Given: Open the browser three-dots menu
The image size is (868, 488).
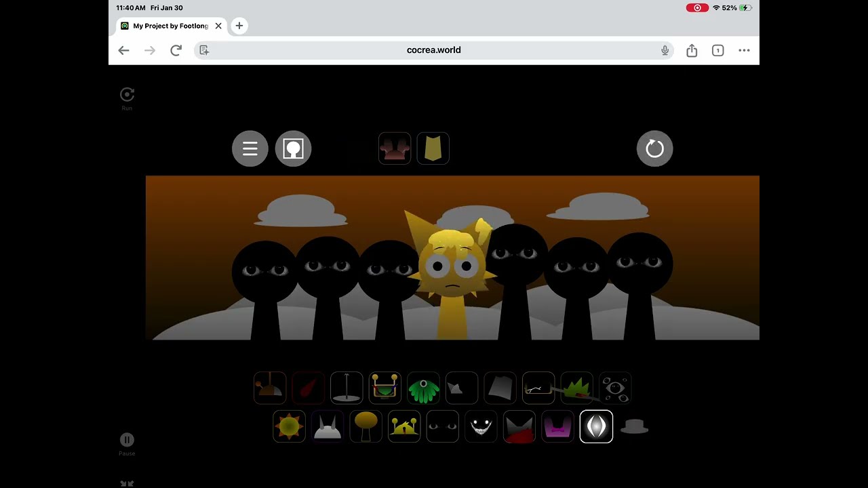Looking at the screenshot, I should 744,50.
